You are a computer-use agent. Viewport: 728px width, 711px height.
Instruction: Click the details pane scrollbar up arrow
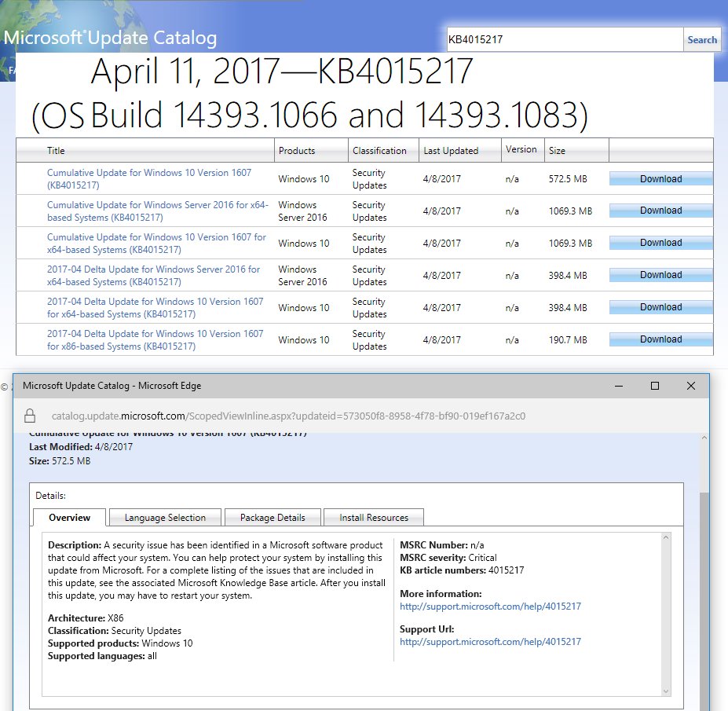[666, 537]
